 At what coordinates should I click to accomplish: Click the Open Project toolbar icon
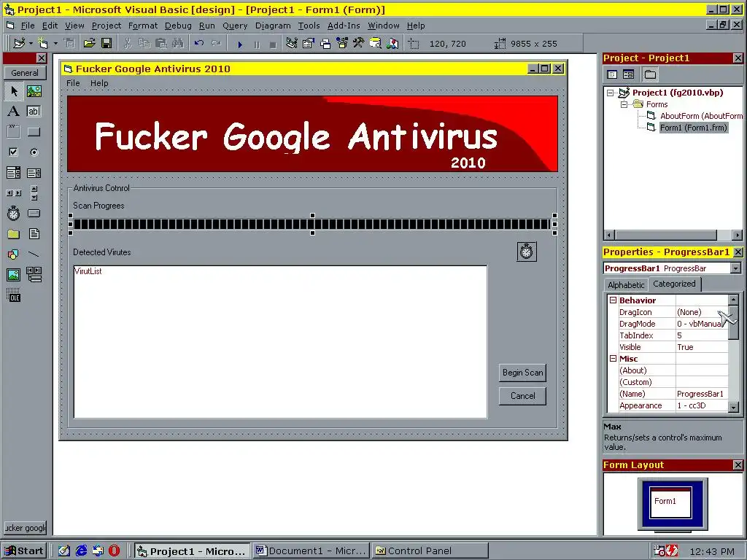click(89, 44)
